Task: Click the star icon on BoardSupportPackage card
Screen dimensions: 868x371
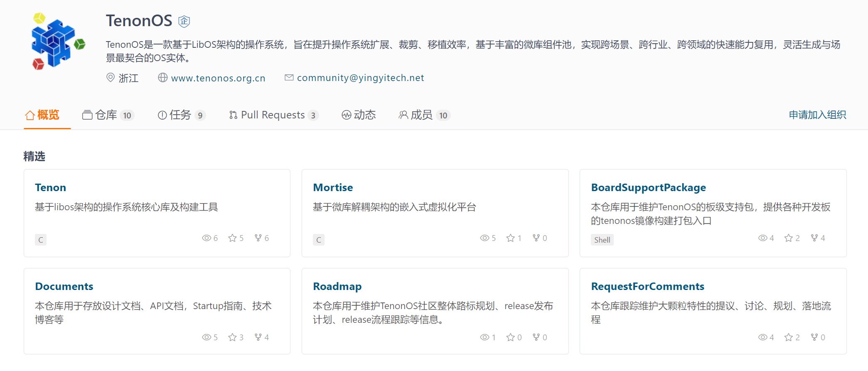Action: point(788,238)
